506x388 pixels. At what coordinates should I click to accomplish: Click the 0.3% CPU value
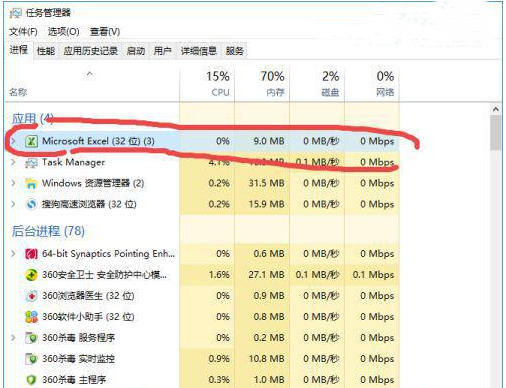(219, 380)
